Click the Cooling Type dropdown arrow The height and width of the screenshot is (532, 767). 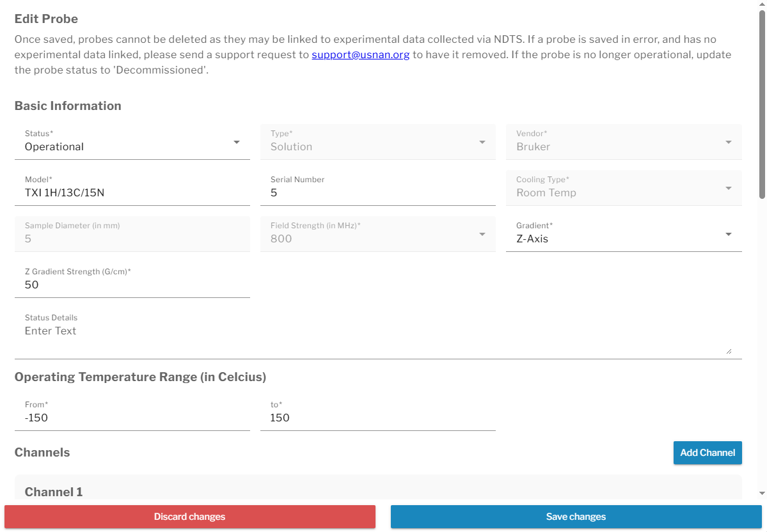click(x=729, y=188)
